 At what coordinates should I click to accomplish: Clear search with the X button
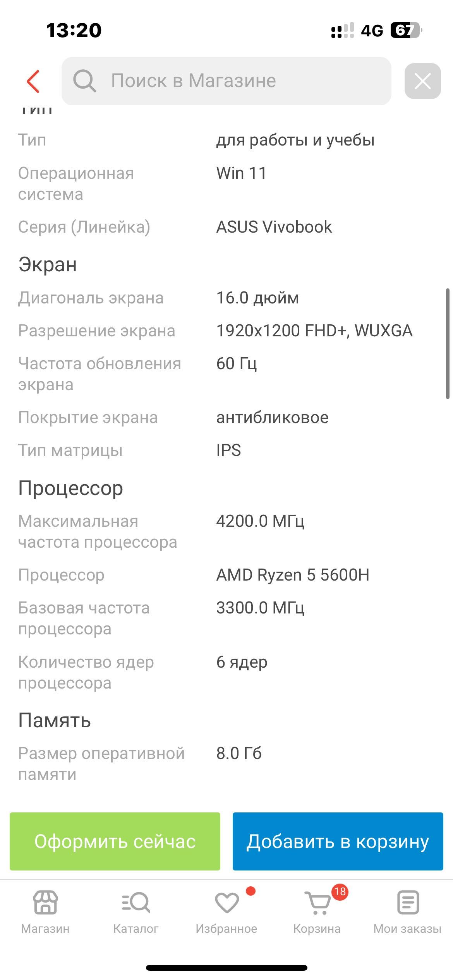pos(422,81)
